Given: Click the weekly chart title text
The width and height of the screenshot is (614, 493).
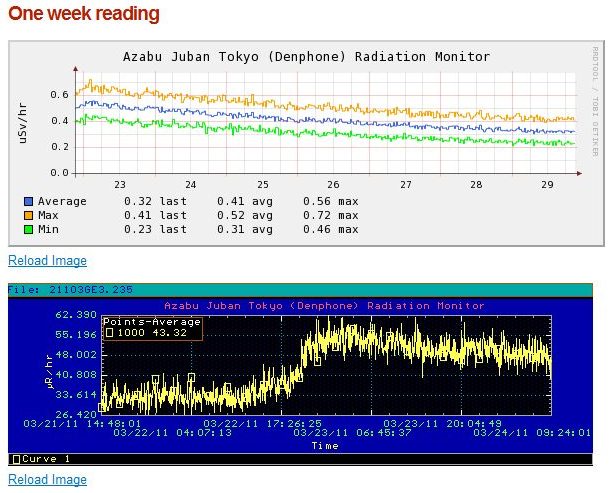Looking at the screenshot, I should click(x=306, y=58).
